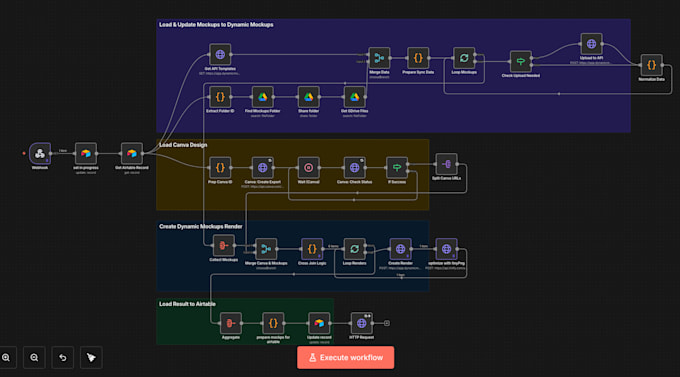Select the Loop Renders node
The width and height of the screenshot is (680, 377).
(x=354, y=249)
